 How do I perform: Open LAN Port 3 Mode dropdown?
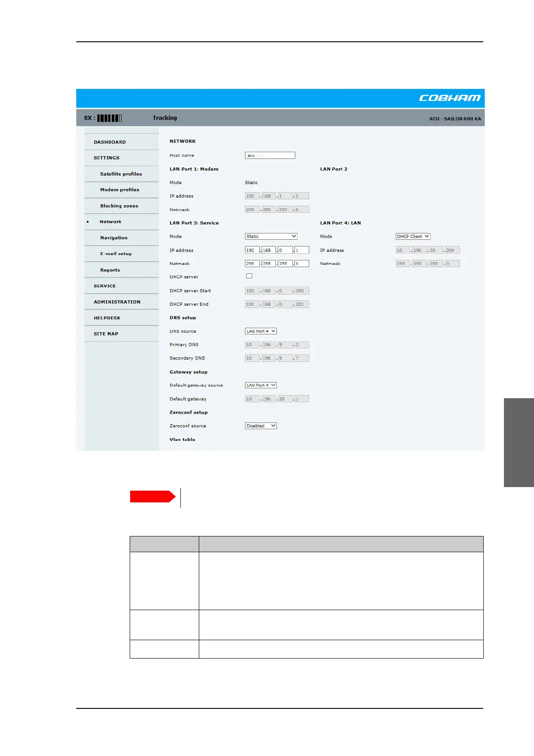271,236
